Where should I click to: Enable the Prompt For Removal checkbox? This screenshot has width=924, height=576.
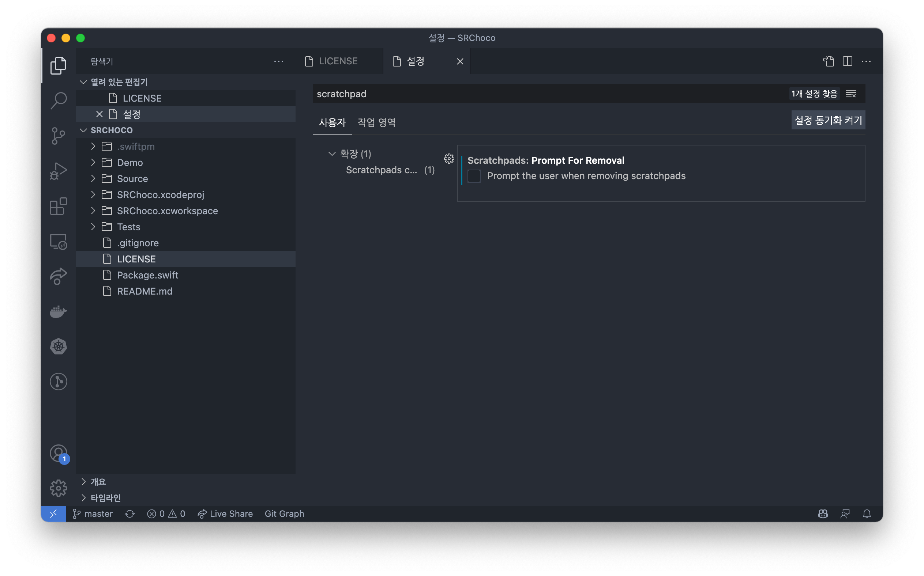click(474, 176)
